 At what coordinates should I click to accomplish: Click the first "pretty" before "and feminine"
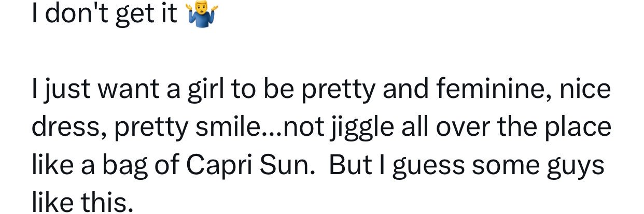[338, 91]
